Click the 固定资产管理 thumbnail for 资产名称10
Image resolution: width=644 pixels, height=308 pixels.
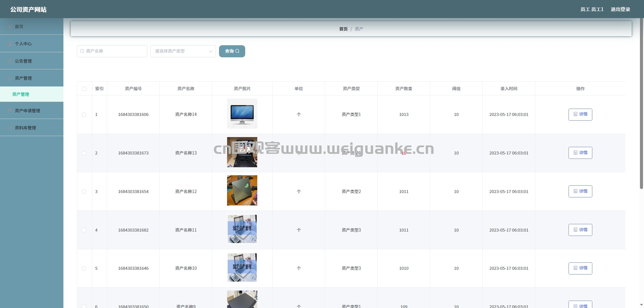pyautogui.click(x=242, y=267)
